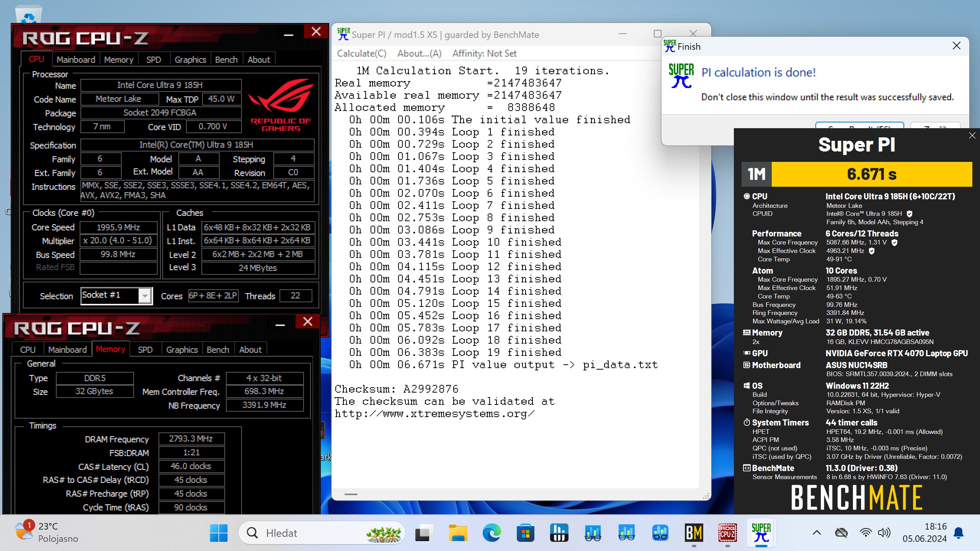
Task: Open Wi-Fi network tray icon
Action: point(865,533)
